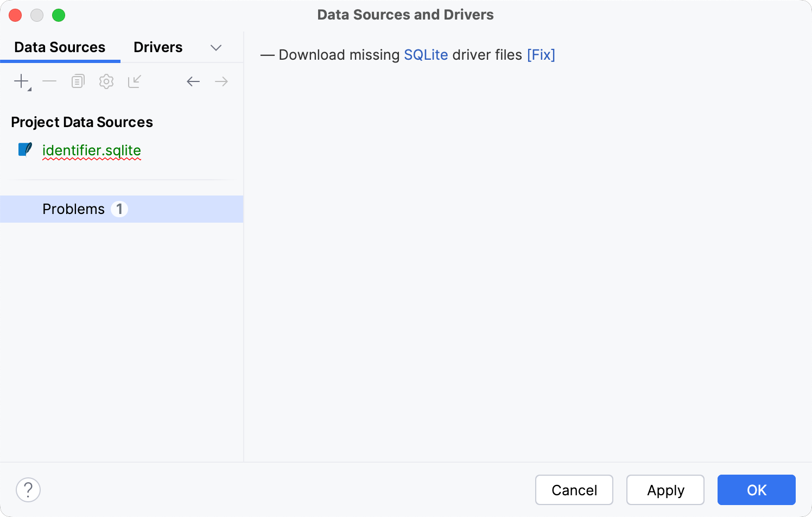The image size is (812, 517).
Task: Switch to the Drivers tab
Action: (x=157, y=47)
